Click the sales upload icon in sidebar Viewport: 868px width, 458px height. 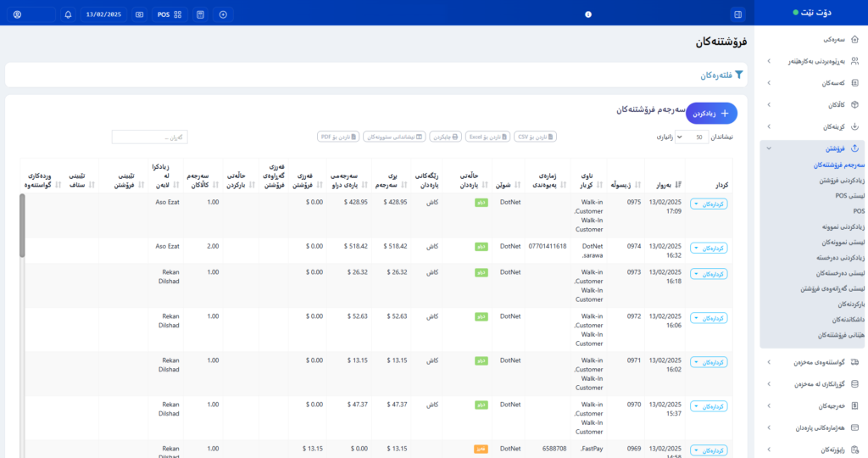pos(854,148)
